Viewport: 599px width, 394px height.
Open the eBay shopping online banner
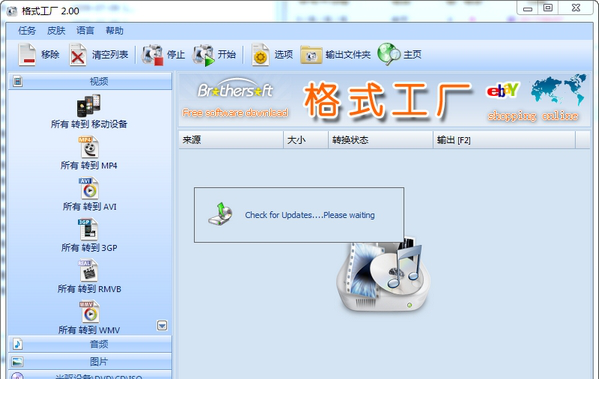(532, 102)
